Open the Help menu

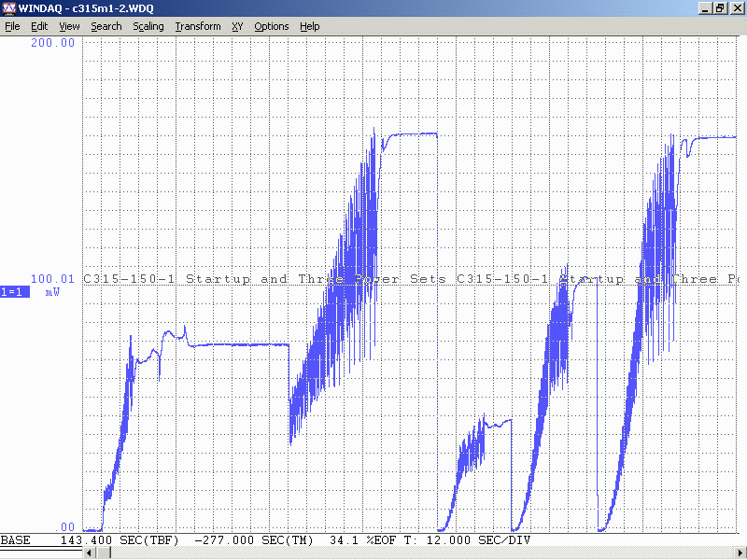[x=310, y=26]
